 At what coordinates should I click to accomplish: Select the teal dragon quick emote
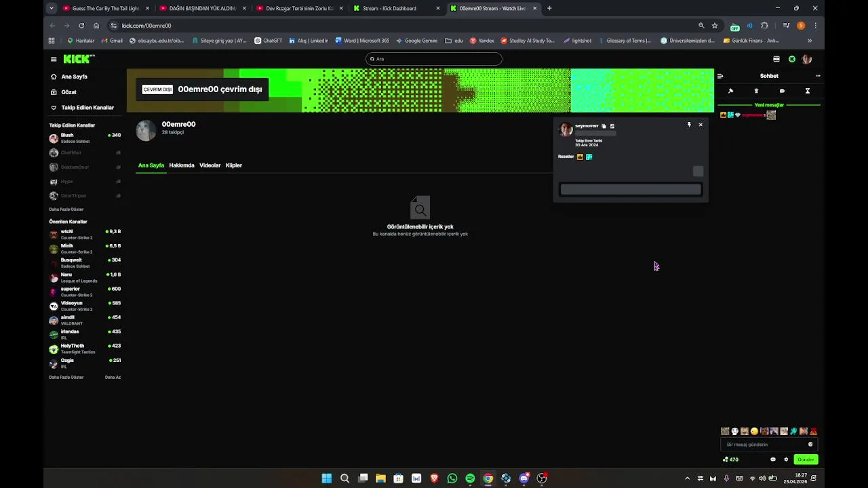793,431
